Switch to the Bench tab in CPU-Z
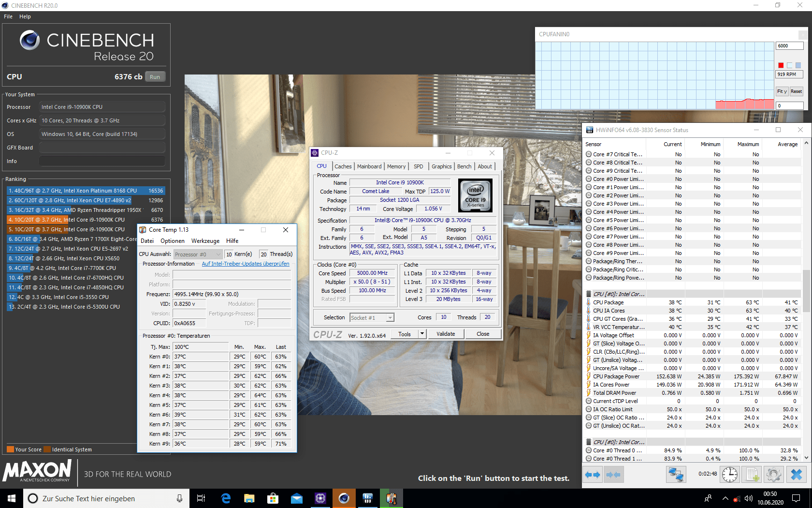 click(x=464, y=166)
